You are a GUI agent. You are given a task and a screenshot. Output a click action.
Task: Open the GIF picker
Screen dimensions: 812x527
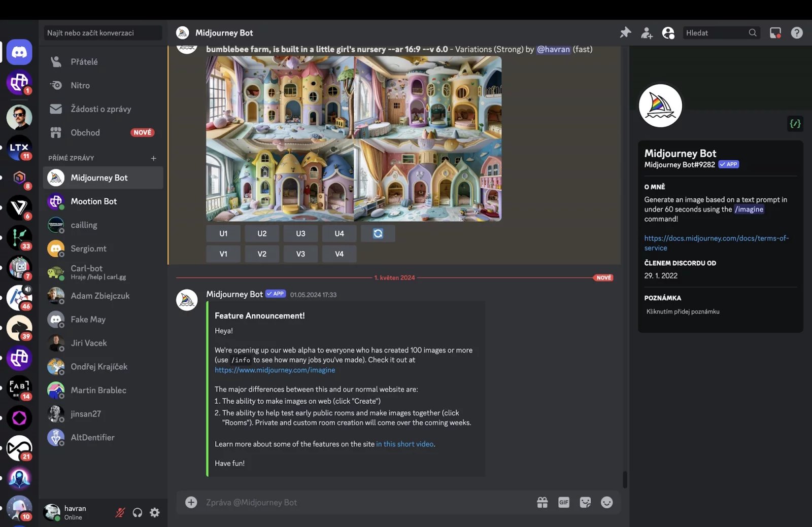(564, 503)
